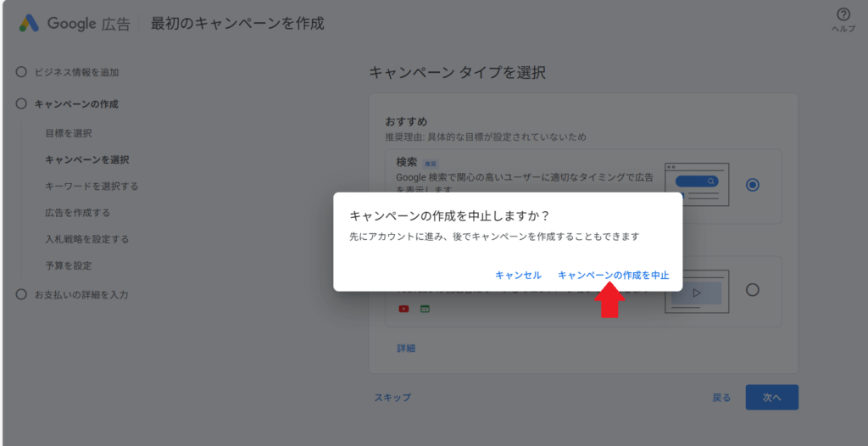Click the 戻る button
868x446 pixels.
[721, 398]
